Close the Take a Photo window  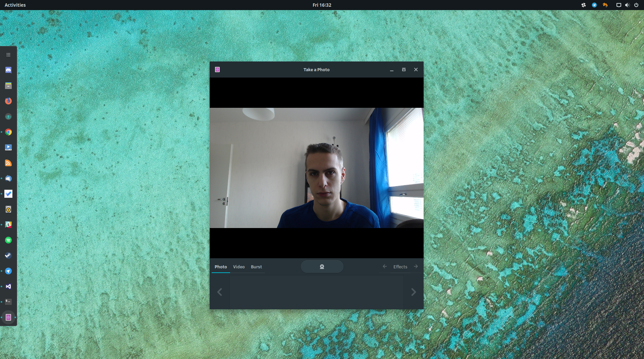416,70
